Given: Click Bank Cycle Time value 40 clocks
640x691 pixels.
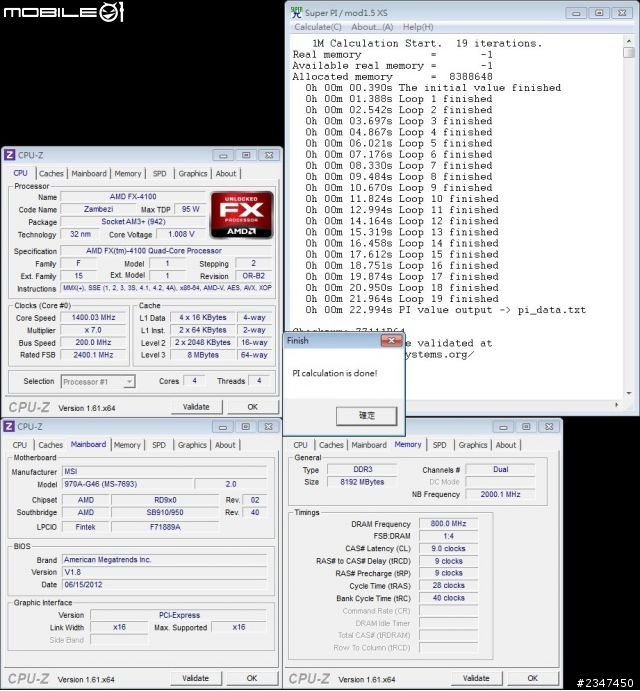Looking at the screenshot, I should [448, 598].
